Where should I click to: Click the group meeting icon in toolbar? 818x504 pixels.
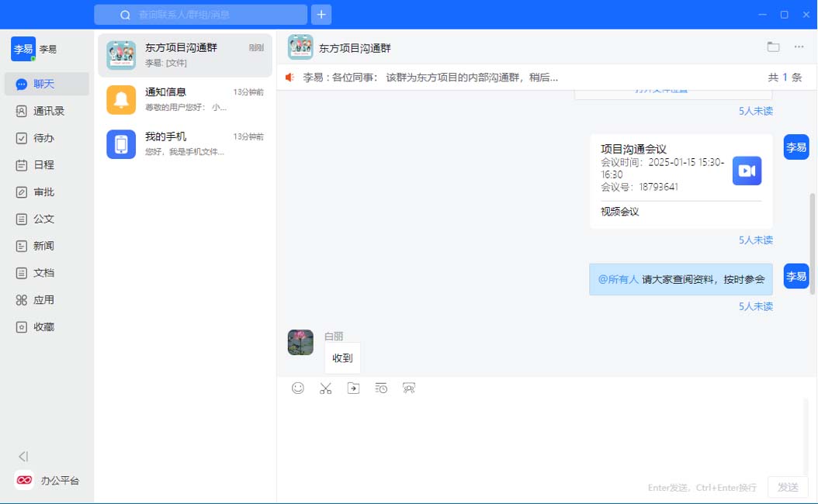point(409,388)
